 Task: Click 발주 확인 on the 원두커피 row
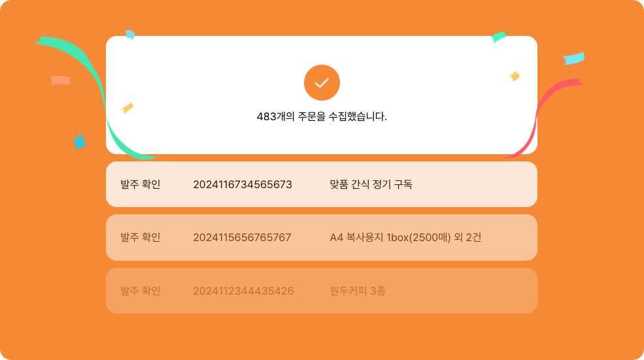click(140, 291)
